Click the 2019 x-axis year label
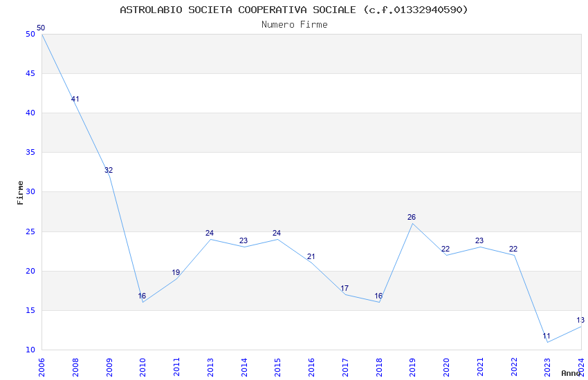 click(x=412, y=367)
